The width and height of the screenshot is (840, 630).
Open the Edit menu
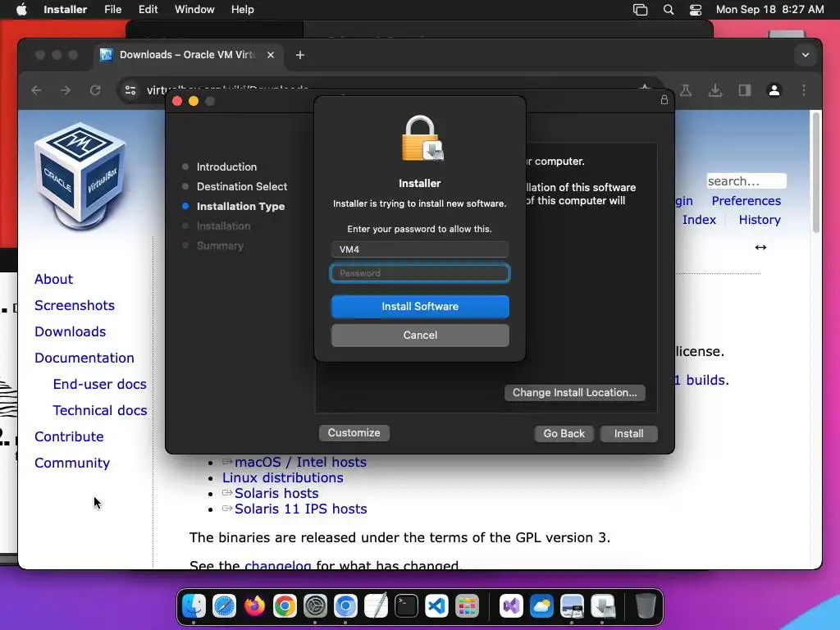[148, 10]
